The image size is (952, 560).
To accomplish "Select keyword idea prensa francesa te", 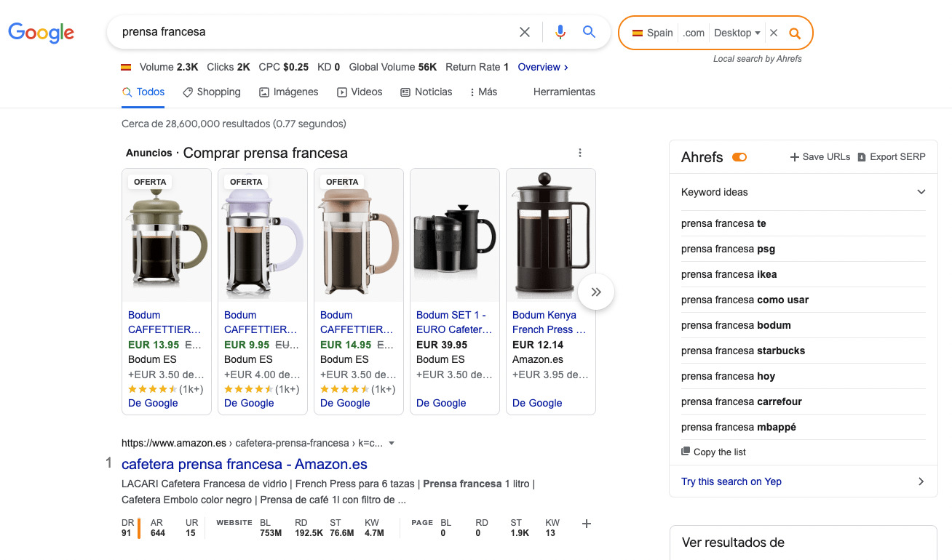I will tap(723, 223).
